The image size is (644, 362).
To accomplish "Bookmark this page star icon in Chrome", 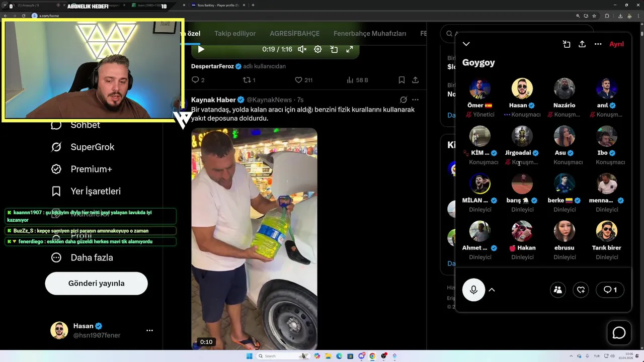I will coord(594,16).
